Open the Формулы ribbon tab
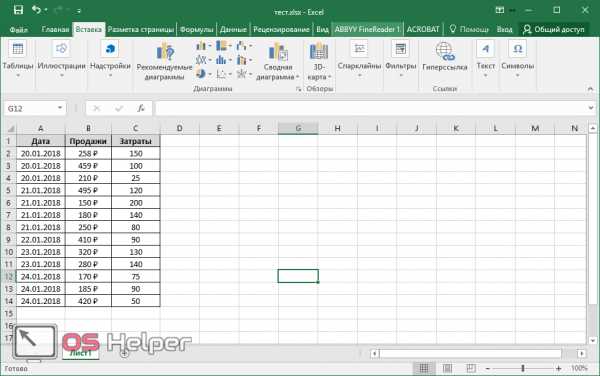The image size is (600, 376). coord(197,29)
